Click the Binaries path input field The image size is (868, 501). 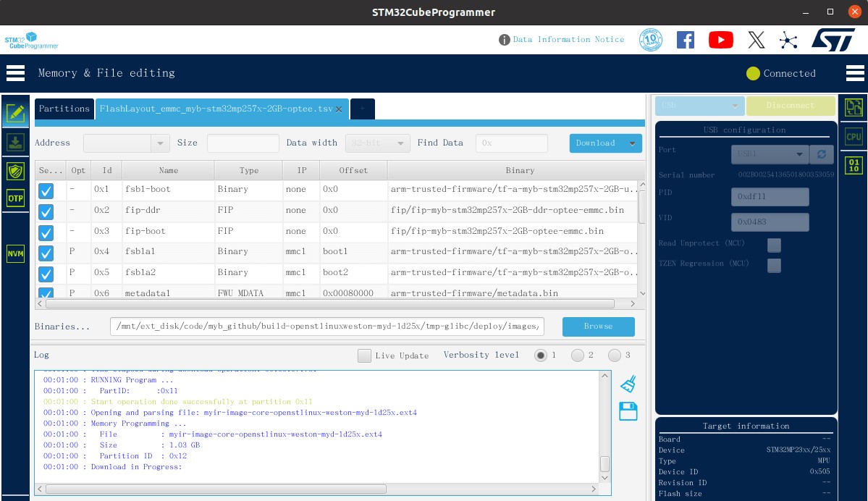click(327, 327)
